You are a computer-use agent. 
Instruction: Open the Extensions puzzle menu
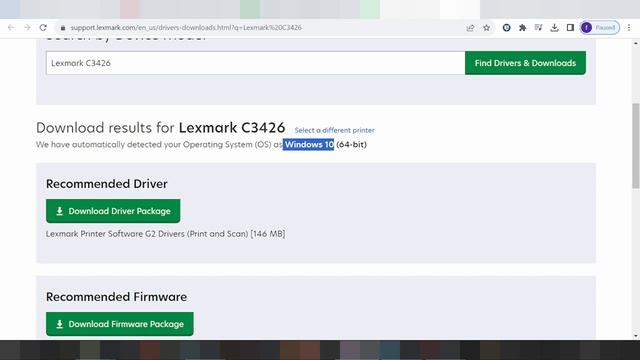click(x=522, y=28)
